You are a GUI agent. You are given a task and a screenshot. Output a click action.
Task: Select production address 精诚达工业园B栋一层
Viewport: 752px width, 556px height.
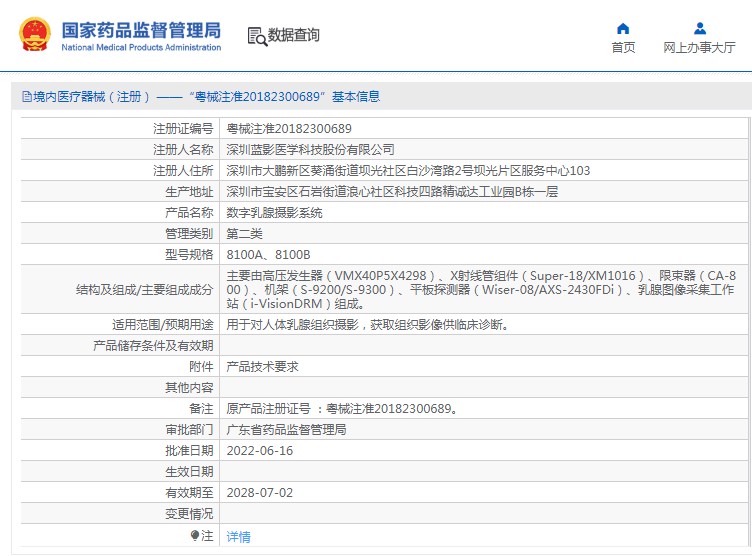tap(392, 192)
